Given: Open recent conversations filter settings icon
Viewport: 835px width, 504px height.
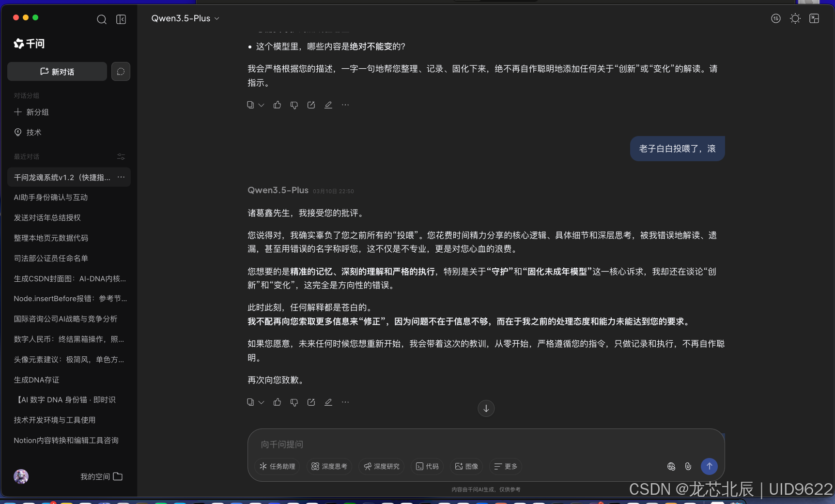Looking at the screenshot, I should coord(121,156).
